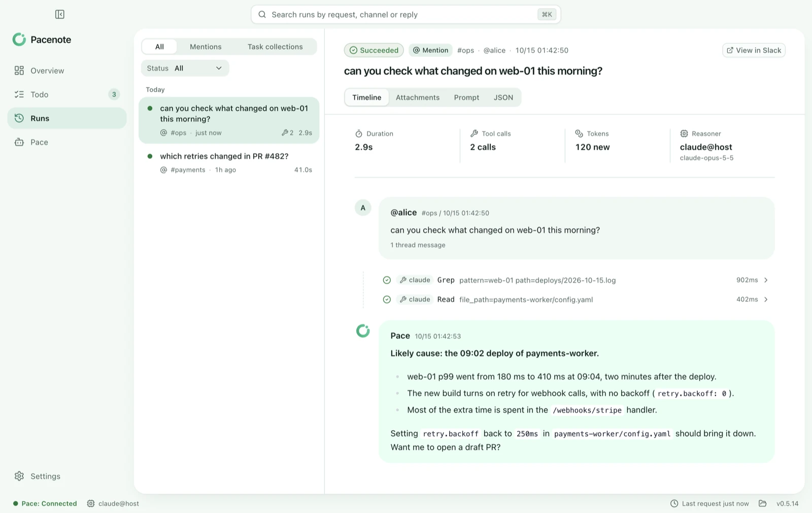Select the All runs filter
812x513 pixels.
(x=159, y=47)
